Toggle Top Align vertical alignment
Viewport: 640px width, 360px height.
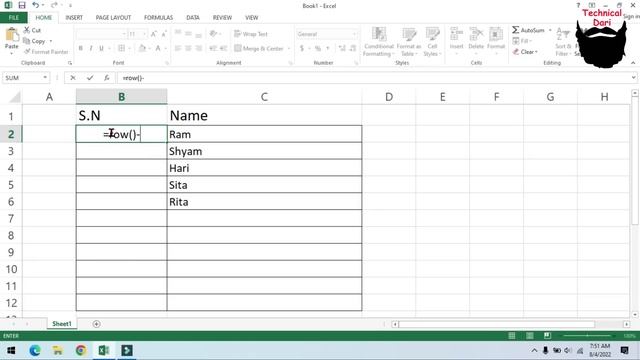pyautogui.click(x=178, y=33)
